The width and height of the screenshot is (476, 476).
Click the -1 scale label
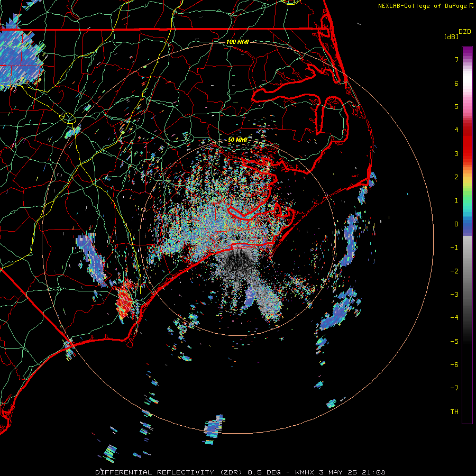coord(454,248)
